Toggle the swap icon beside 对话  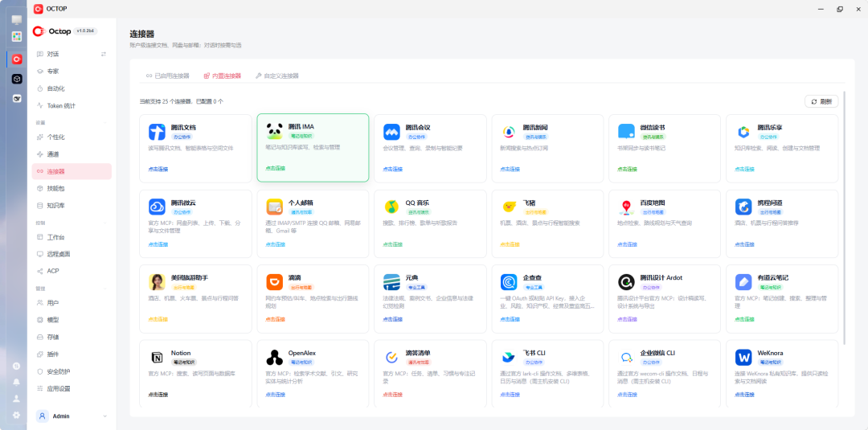pyautogui.click(x=104, y=54)
